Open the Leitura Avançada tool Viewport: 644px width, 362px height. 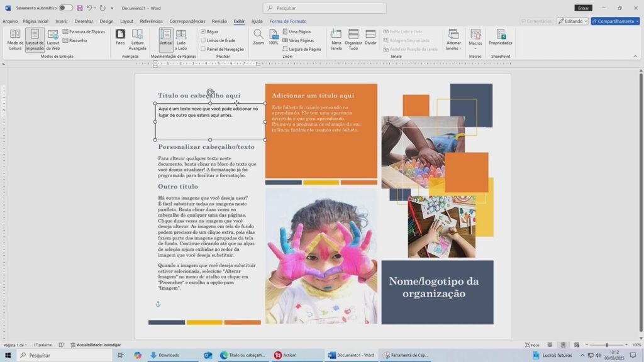(x=137, y=39)
